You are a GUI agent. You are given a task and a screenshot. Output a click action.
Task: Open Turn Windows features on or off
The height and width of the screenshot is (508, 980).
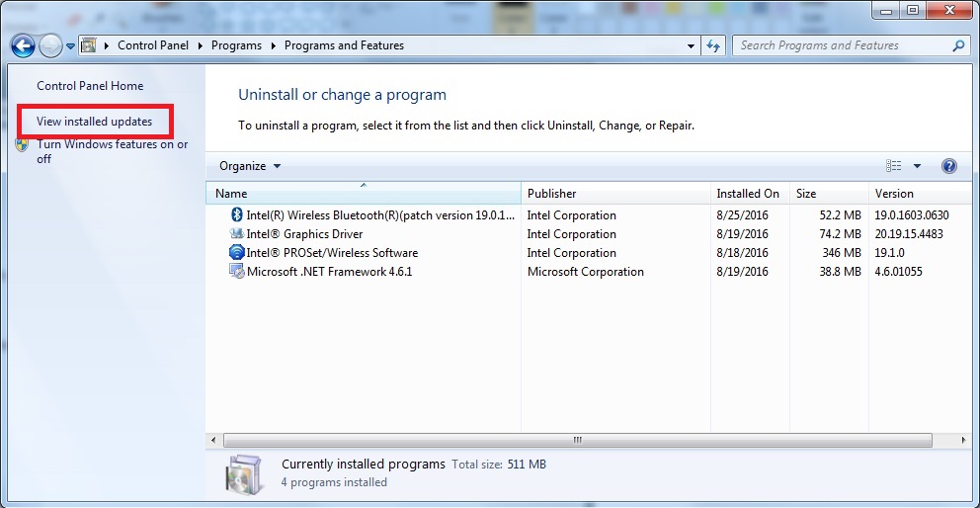[113, 151]
